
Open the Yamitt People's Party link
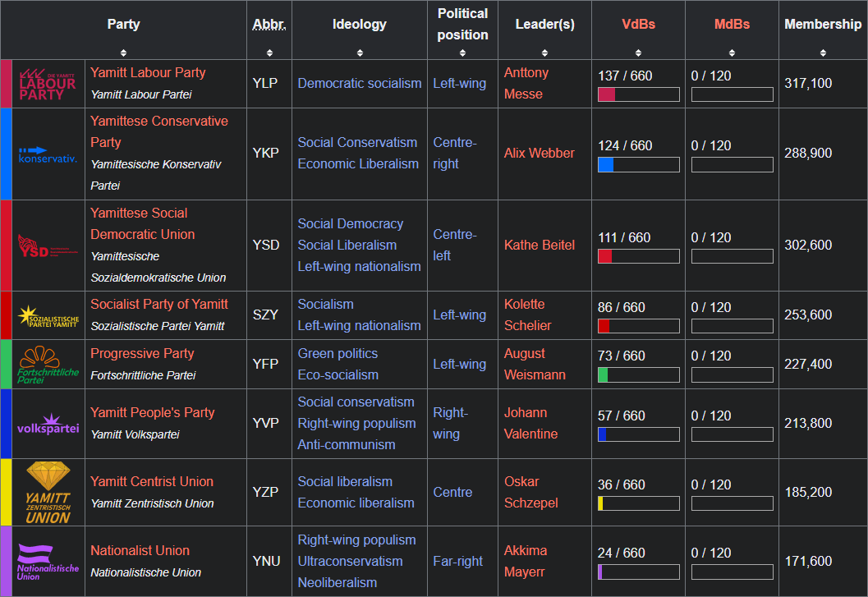click(152, 412)
